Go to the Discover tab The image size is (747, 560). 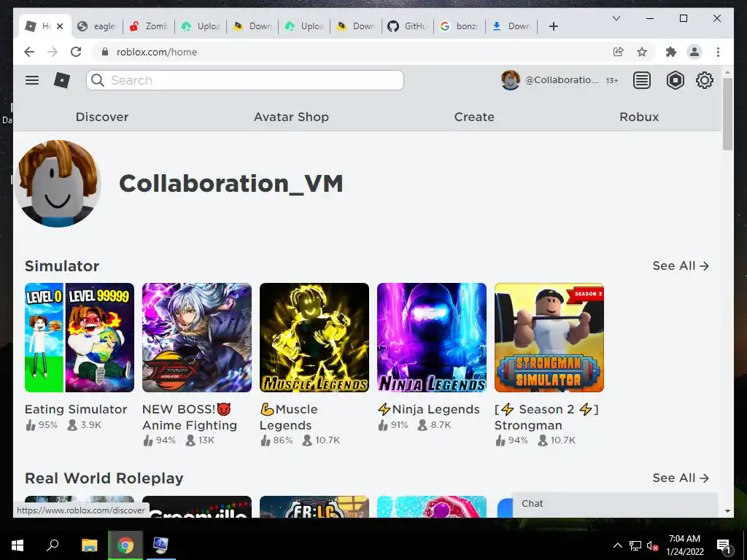pyautogui.click(x=102, y=117)
